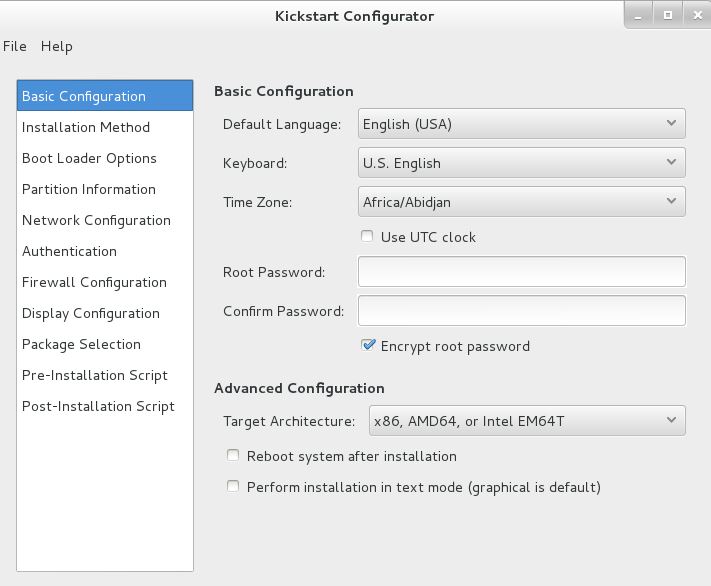The height and width of the screenshot is (586, 711).
Task: Enable the Use UTC clock checkbox
Action: [367, 236]
